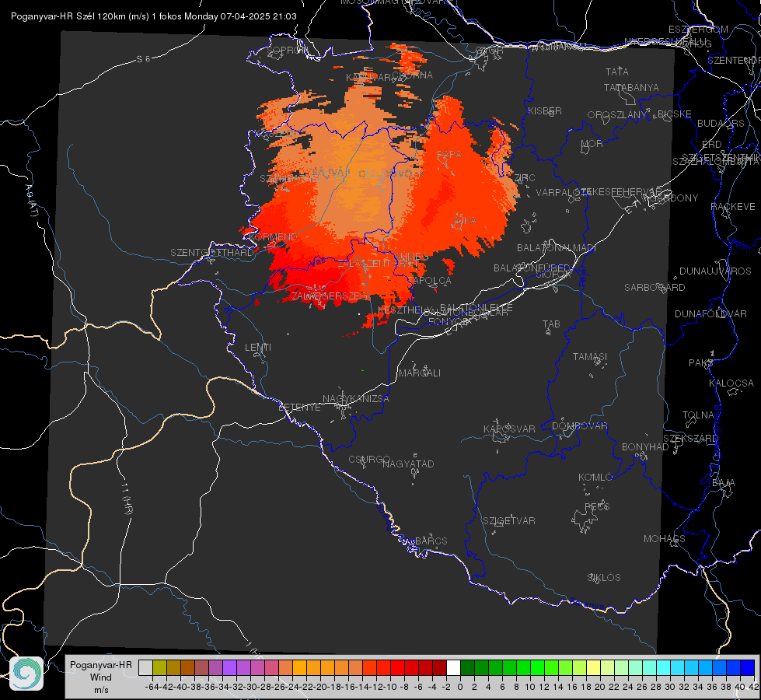Screen dimensions: 761x700
Task: Click the cyan legend swatch near 30
Action: coord(664,667)
